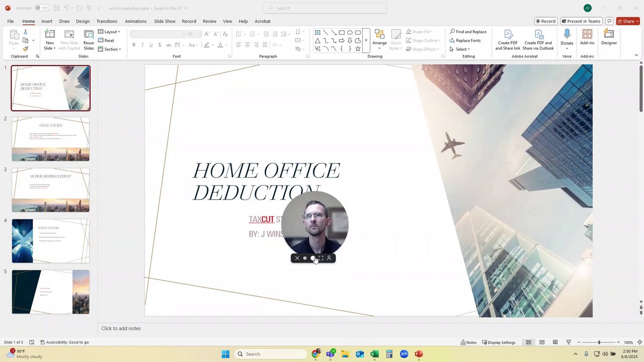The height and width of the screenshot is (362, 644).
Task: Open Reuse Slides pane
Action: pos(89,40)
